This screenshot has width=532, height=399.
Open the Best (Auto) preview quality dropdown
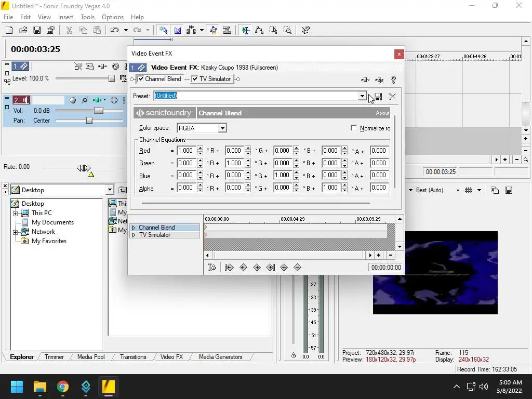(458, 190)
